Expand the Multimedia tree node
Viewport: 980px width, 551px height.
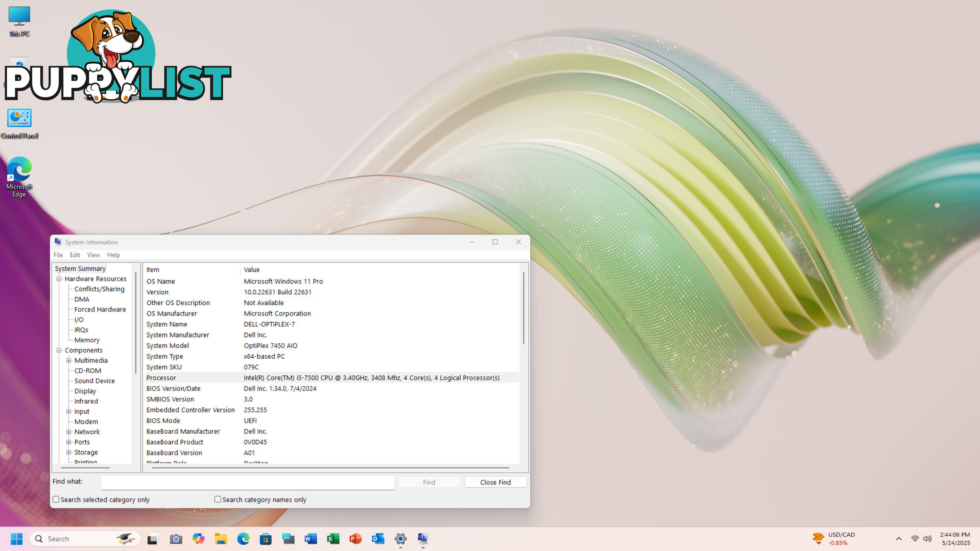tap(69, 360)
